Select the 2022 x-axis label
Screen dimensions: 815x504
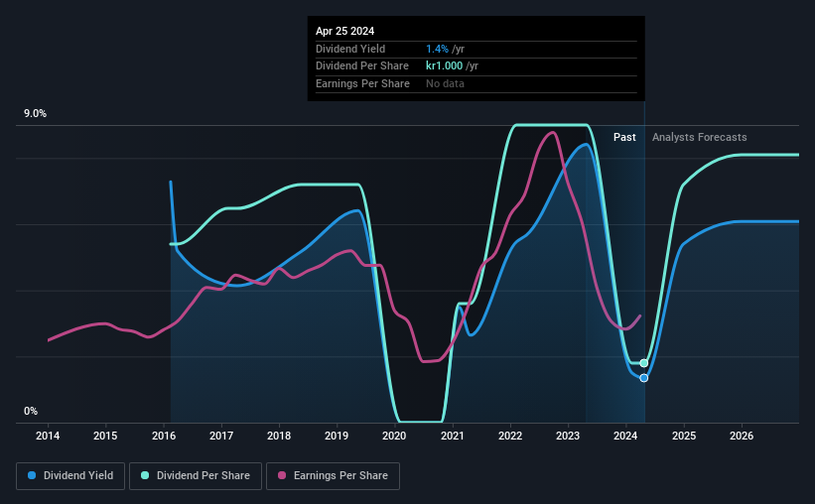tap(510, 436)
